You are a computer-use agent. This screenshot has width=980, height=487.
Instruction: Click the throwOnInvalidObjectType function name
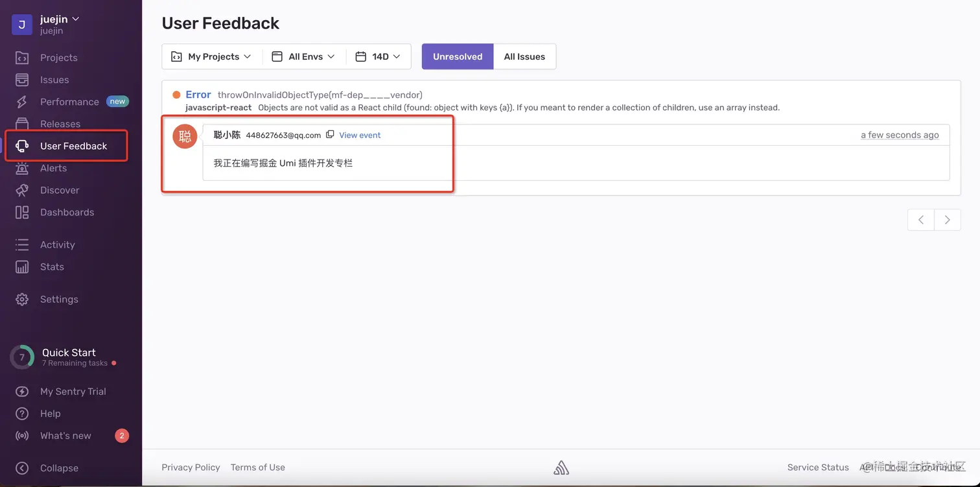point(320,95)
